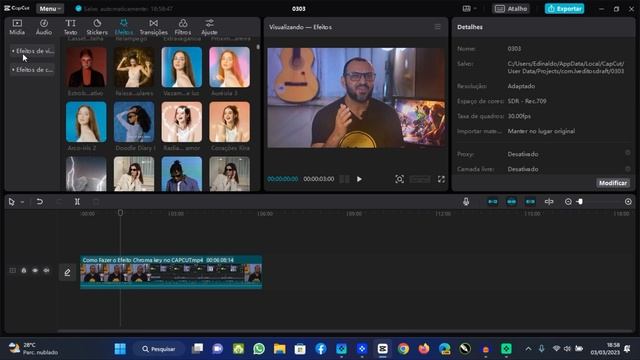Open File Explorer from the taskbar

coord(280,349)
